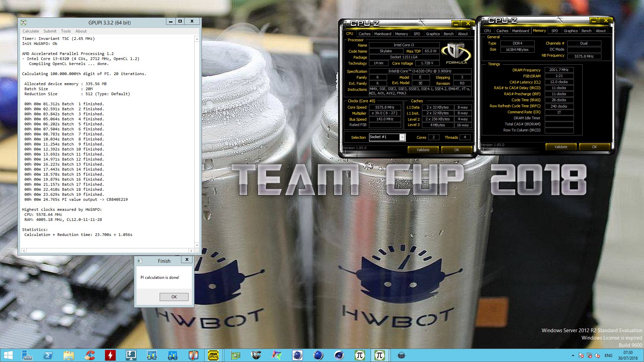
Task: Select Graphics tab in left CPU-Z window
Action: click(433, 34)
